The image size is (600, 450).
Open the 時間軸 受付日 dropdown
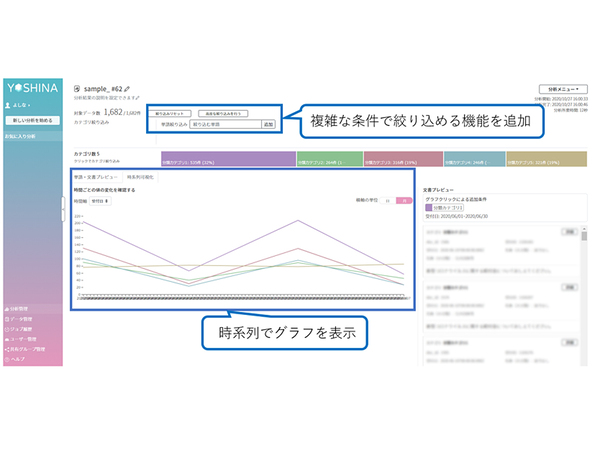tap(100, 201)
